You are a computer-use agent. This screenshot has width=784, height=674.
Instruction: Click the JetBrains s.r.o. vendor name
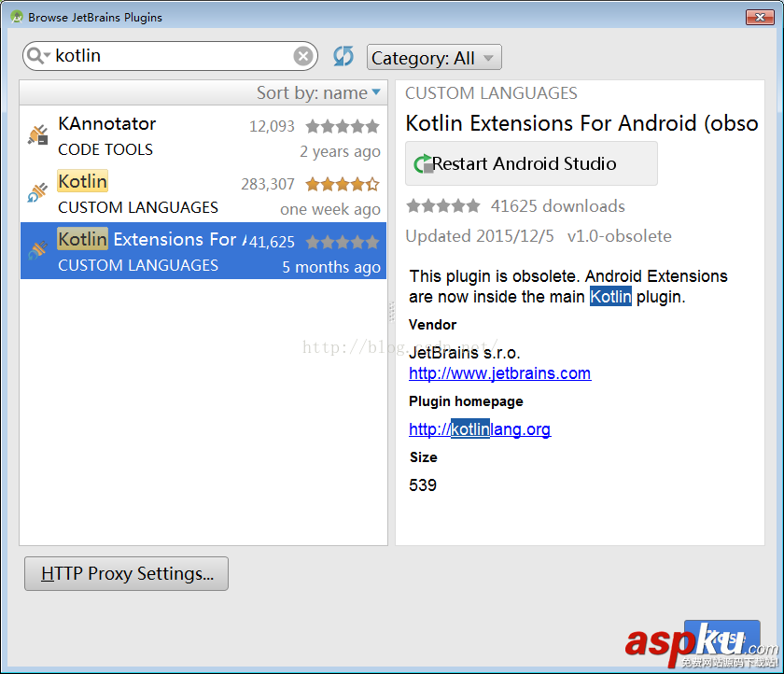(x=465, y=353)
